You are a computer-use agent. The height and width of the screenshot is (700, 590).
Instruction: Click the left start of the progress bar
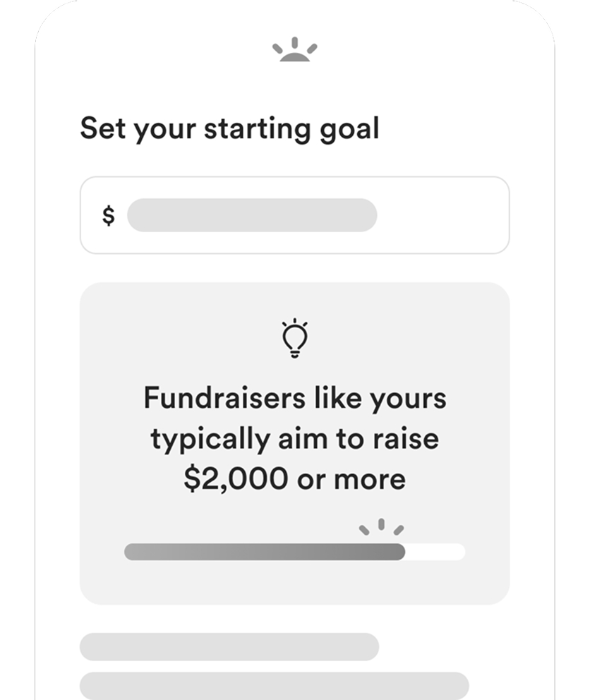(131, 552)
